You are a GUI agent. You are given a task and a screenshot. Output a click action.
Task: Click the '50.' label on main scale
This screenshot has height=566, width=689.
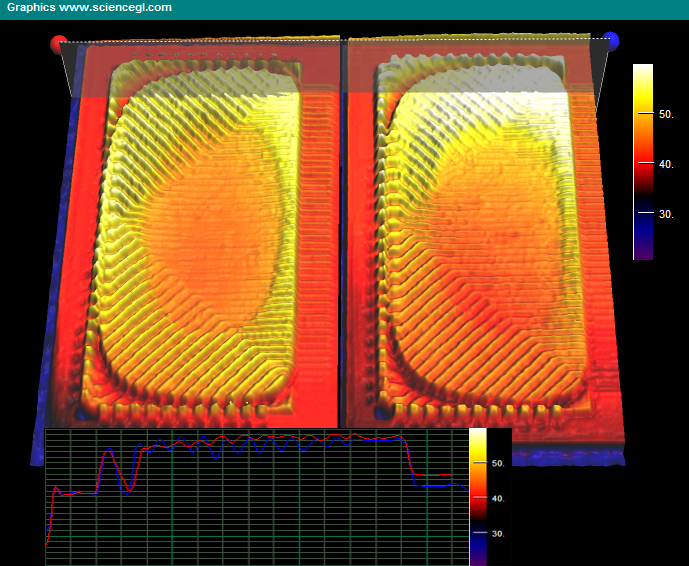tap(666, 114)
